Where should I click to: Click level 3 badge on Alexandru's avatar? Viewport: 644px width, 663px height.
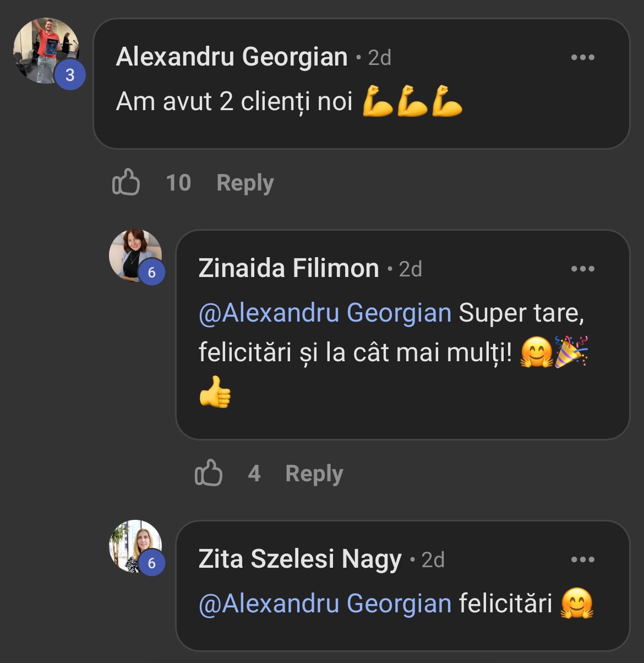click(70, 75)
